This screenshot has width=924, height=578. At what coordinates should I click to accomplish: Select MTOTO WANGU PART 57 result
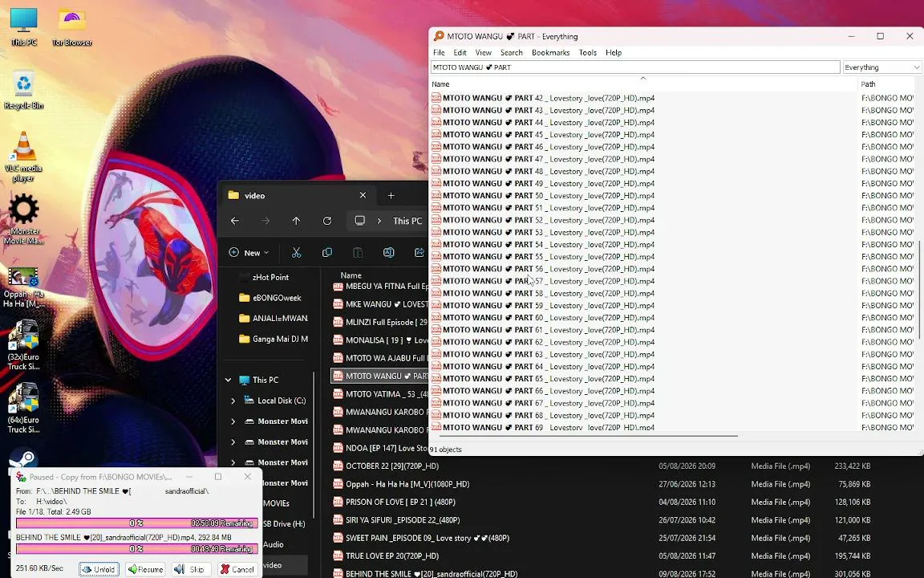pyautogui.click(x=543, y=281)
